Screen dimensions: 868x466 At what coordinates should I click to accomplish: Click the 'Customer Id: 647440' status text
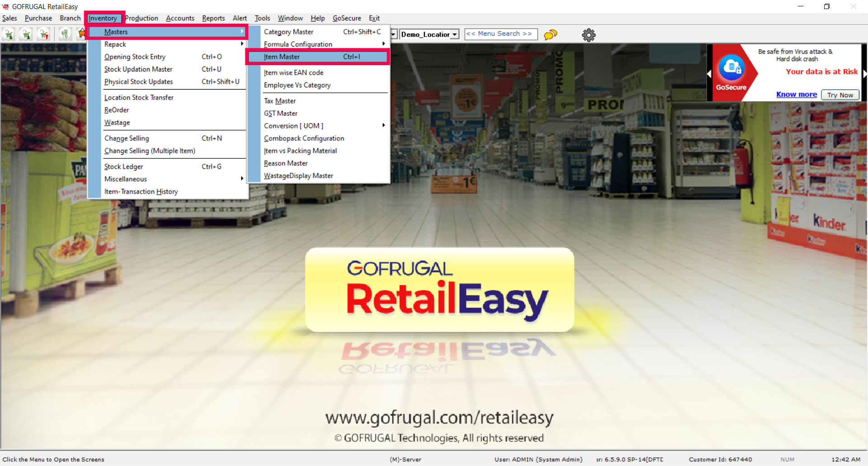721,459
